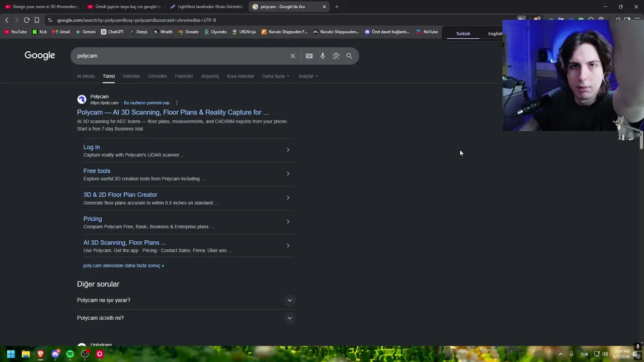Switch to the Haberler tab
The height and width of the screenshot is (362, 644).
coord(184,76)
